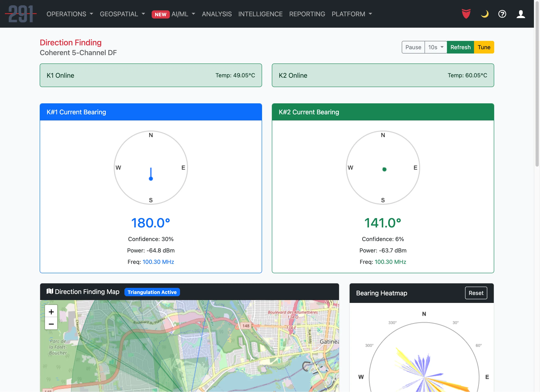This screenshot has width=540, height=392.
Task: Zoom out on the map
Action: [51, 324]
